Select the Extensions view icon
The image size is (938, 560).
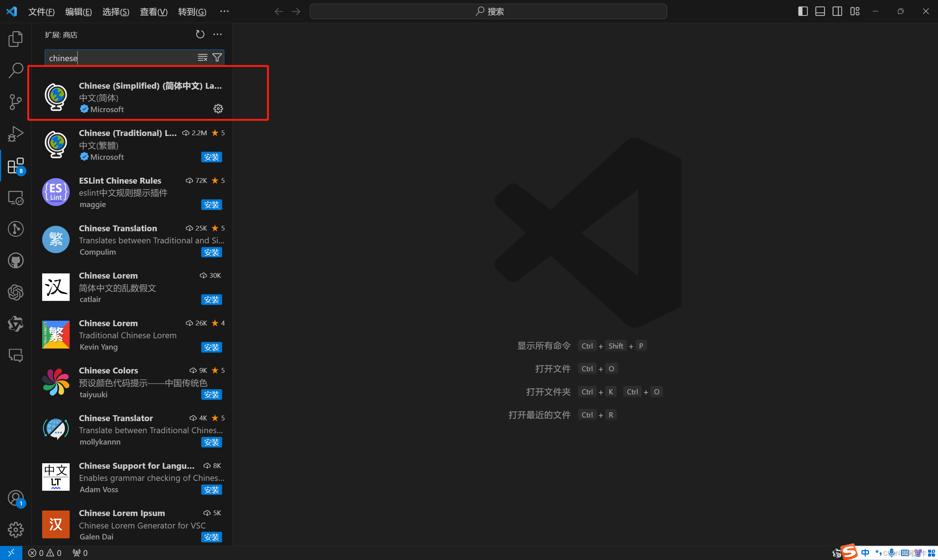coord(15,166)
